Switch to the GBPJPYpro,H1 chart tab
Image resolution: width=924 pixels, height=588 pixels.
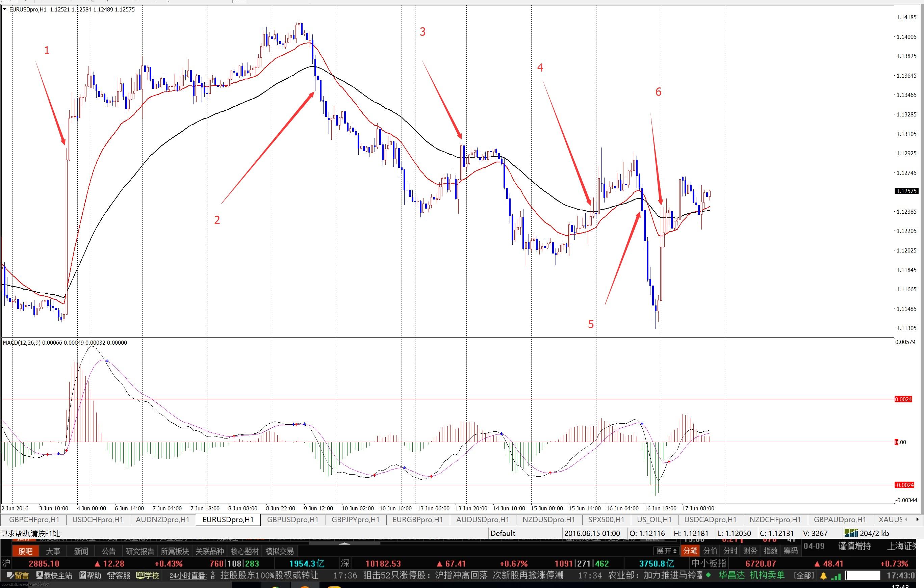tap(355, 520)
